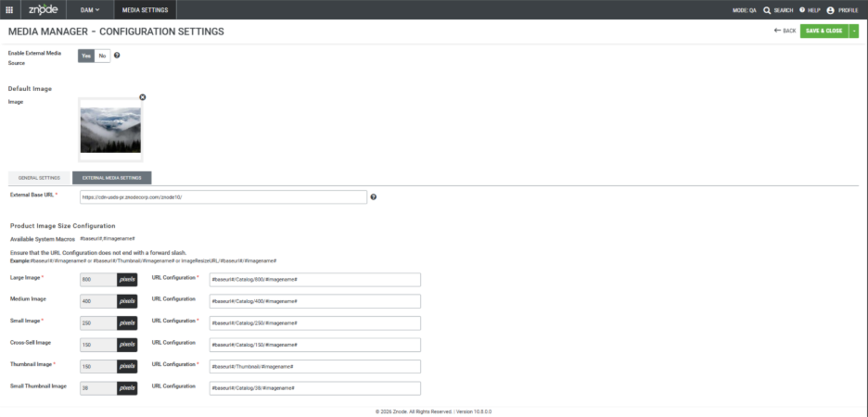Edit the Cross-Sell Image URL Configuration field

pos(315,345)
